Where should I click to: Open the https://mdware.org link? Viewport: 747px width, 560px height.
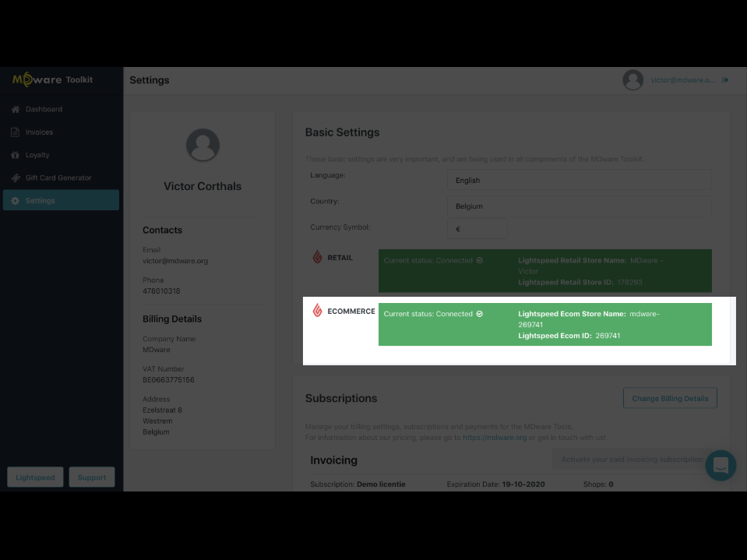[495, 437]
